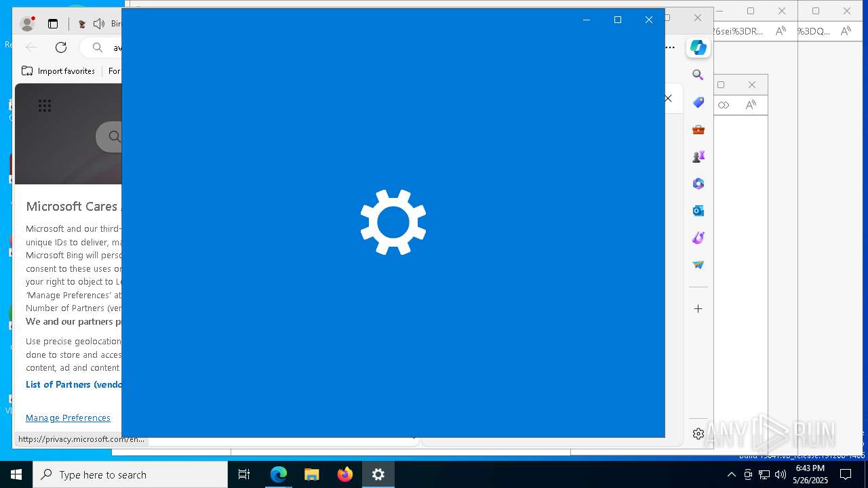Close the main Edge window
The height and width of the screenshot is (488, 868).
tap(698, 18)
